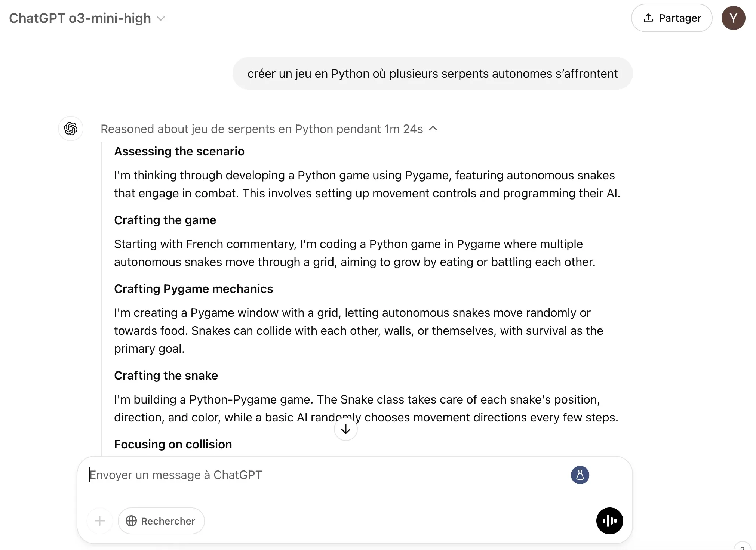This screenshot has height=550, width=756.
Task: Open attachments with the plus button
Action: coord(100,521)
